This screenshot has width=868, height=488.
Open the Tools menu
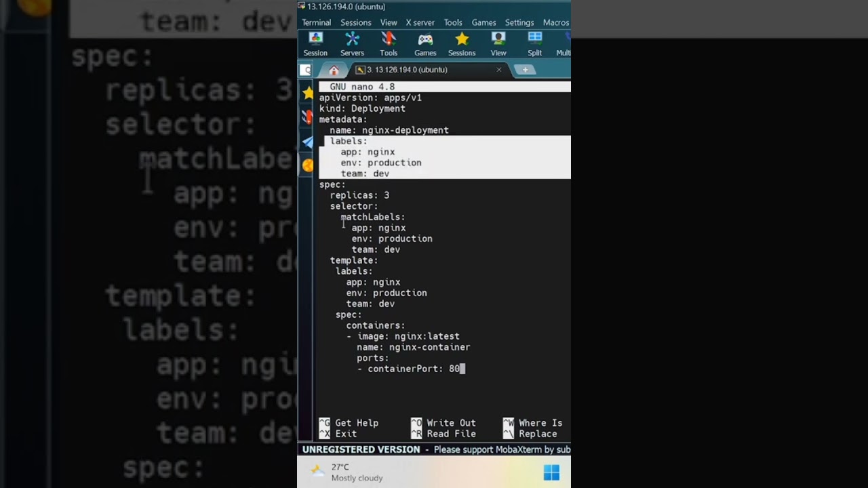coord(453,22)
